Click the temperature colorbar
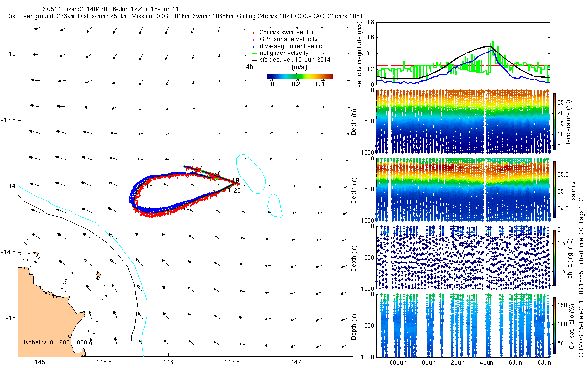Viewport: 588px width, 368px height. (x=555, y=123)
